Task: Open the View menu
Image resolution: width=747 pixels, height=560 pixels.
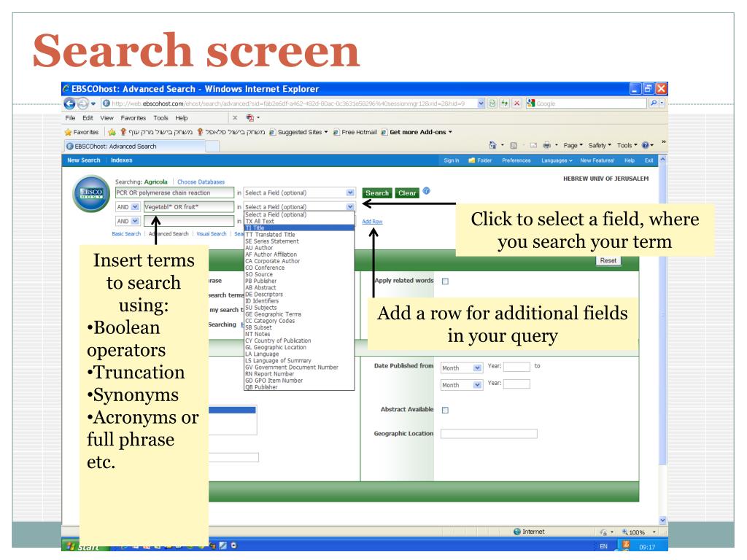Action: click(x=107, y=118)
